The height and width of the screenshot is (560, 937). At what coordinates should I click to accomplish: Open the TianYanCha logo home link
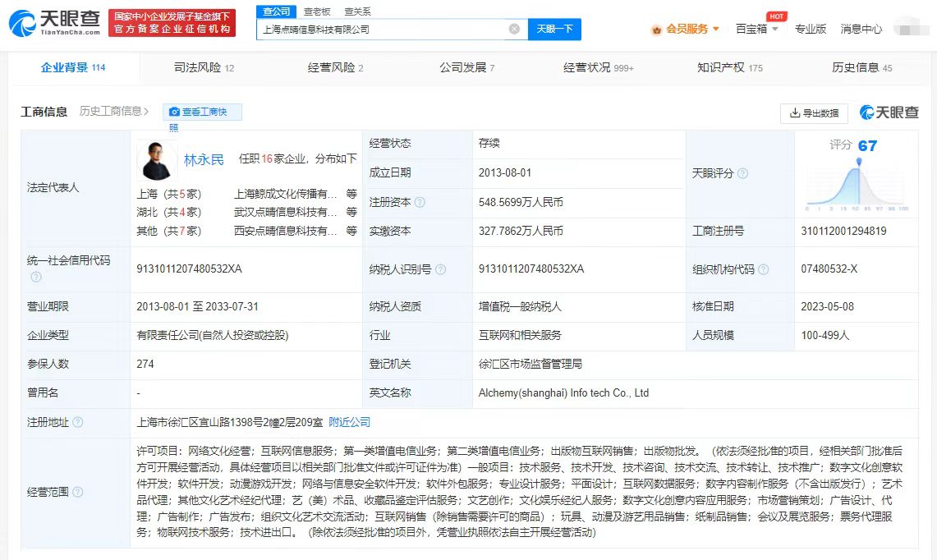54,23
